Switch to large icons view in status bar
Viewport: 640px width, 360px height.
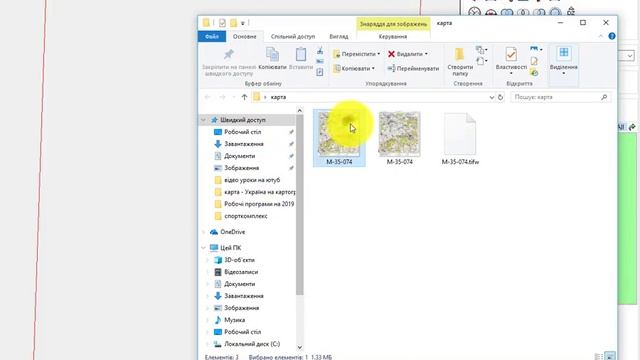click(x=610, y=356)
